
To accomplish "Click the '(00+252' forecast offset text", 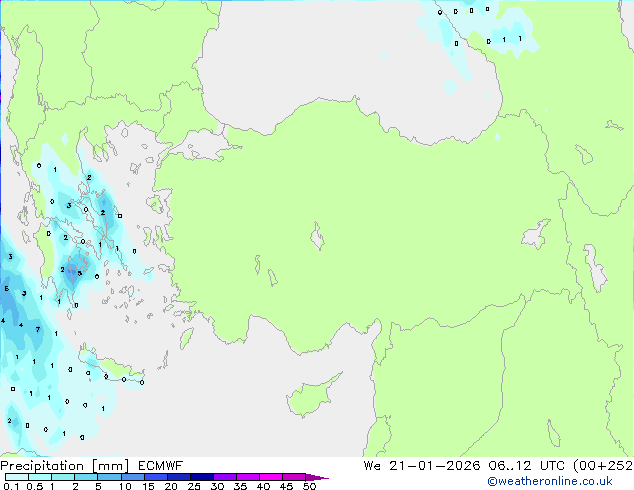I will [x=603, y=466].
